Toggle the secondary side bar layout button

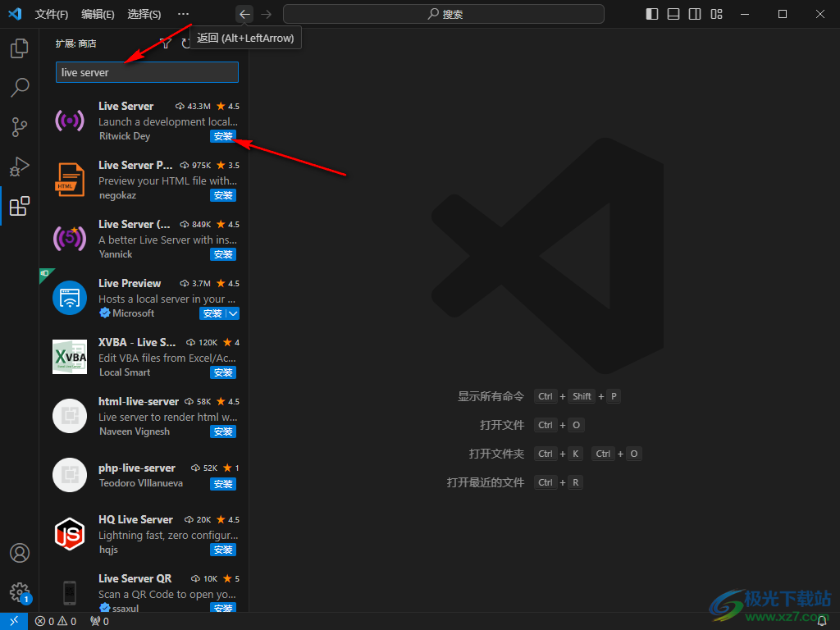(x=695, y=14)
